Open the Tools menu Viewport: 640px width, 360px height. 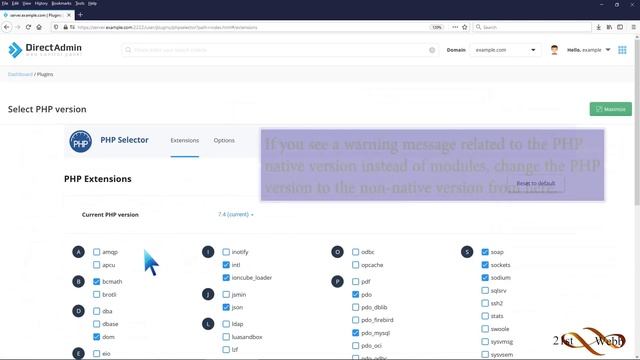click(x=80, y=3)
